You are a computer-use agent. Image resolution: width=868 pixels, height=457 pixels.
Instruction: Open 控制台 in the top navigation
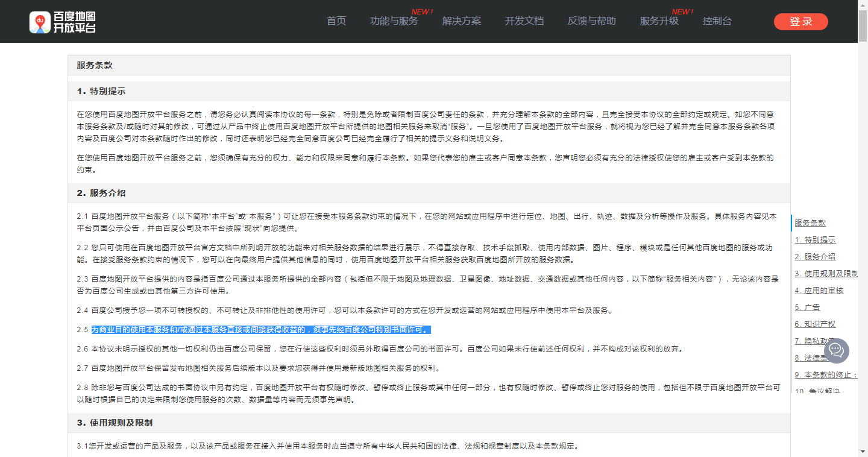point(717,21)
